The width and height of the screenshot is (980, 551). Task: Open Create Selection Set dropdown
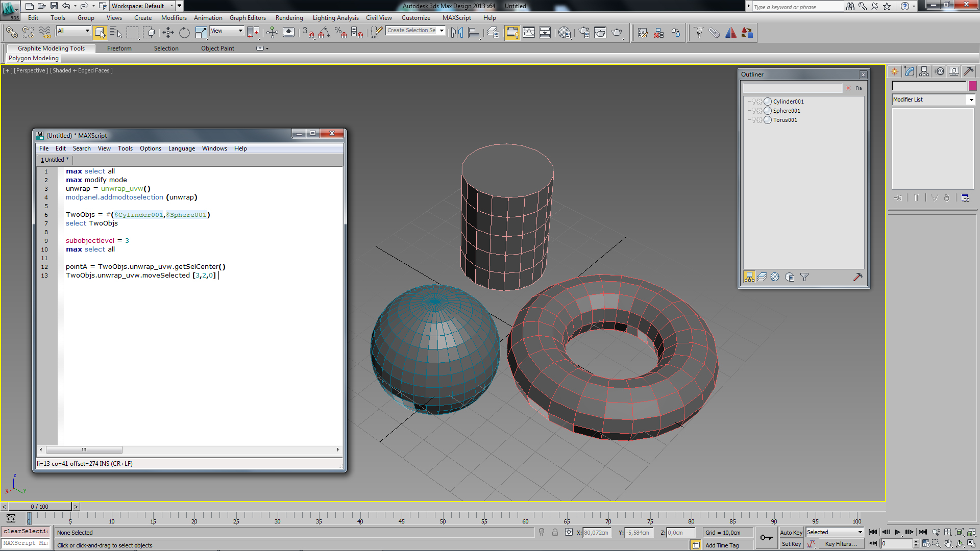[x=415, y=31]
